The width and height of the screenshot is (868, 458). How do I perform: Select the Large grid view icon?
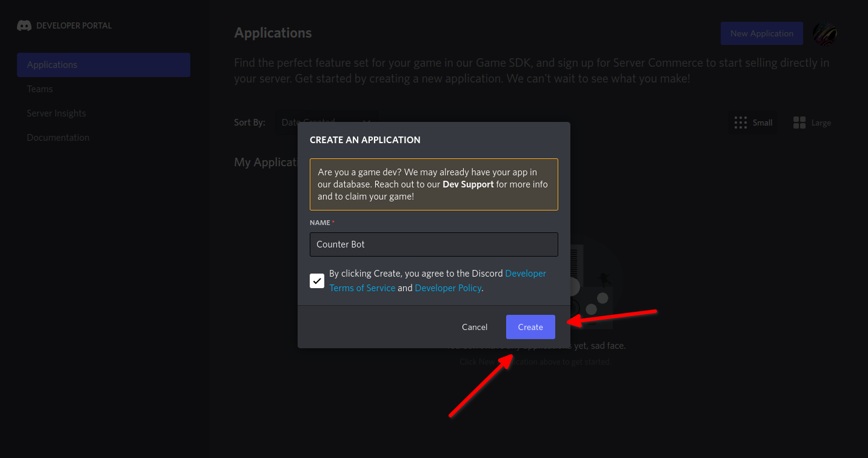(799, 123)
